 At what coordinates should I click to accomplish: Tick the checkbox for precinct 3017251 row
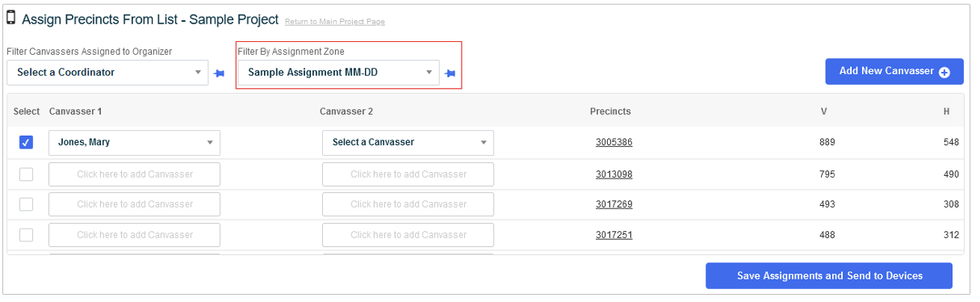pos(26,235)
